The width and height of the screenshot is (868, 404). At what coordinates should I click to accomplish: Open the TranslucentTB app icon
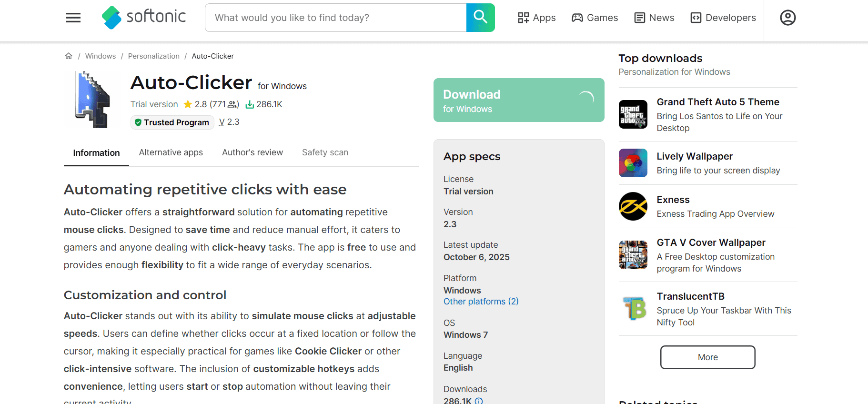click(633, 309)
